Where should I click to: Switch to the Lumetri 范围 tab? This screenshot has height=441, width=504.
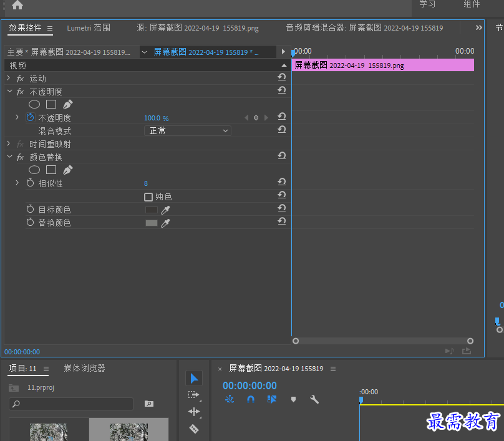89,28
